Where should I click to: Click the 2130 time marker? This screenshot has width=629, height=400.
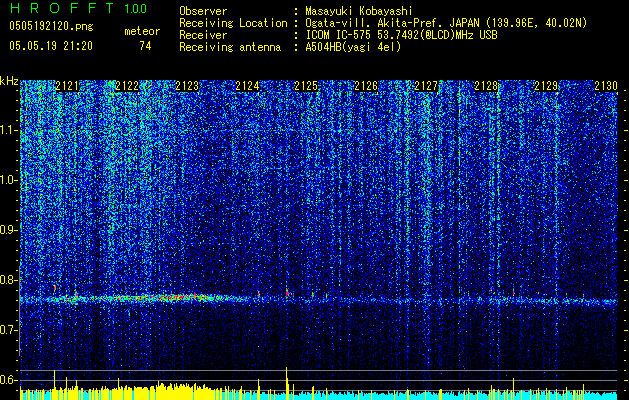pyautogui.click(x=606, y=85)
